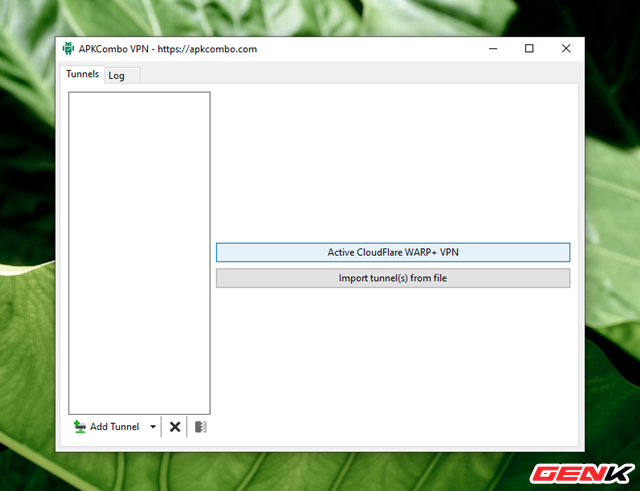Click blank panel area below the Import button
Viewport: 640px width, 491px height.
(392, 360)
